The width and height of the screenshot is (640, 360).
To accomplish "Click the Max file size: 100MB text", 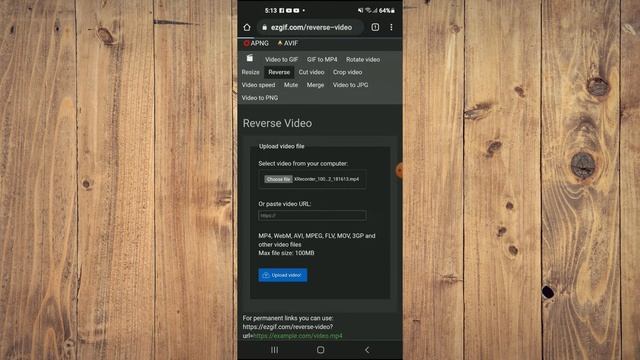I will (286, 253).
